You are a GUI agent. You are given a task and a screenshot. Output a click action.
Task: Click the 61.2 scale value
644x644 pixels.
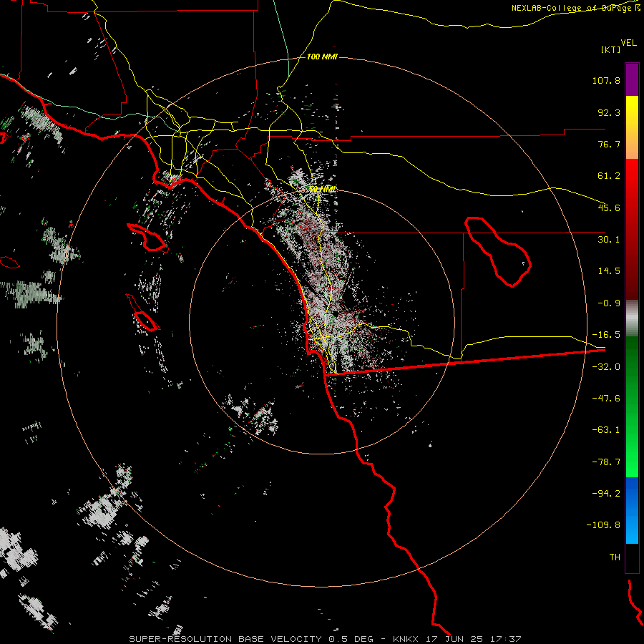609,176
